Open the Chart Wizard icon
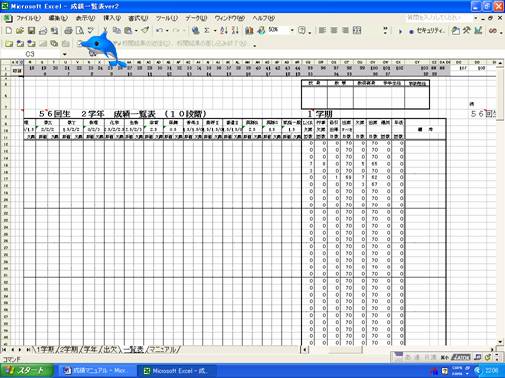505x378 pixels. coord(249,31)
